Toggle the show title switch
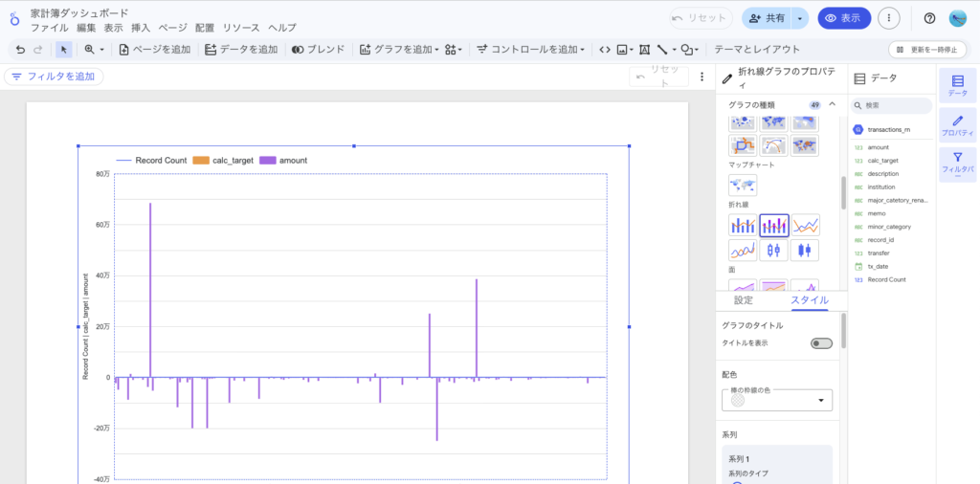Viewport: 980px width, 484px height. click(x=821, y=342)
